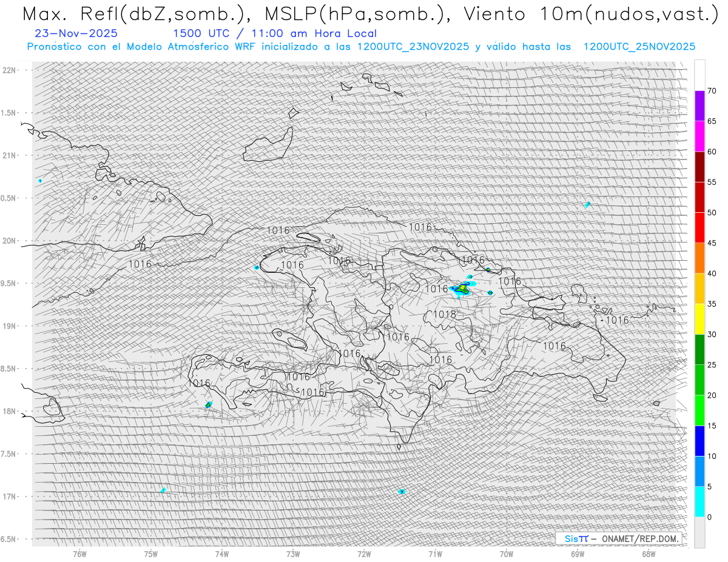Screen dimensions: 728x562
Task: Click the colorbar tick label 15
Action: pyautogui.click(x=712, y=426)
